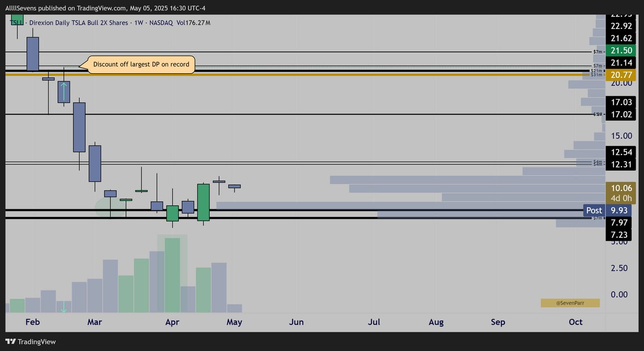The height and width of the screenshot is (351, 644).
Task: Click the $21m label above the gold line
Action: 596,71
